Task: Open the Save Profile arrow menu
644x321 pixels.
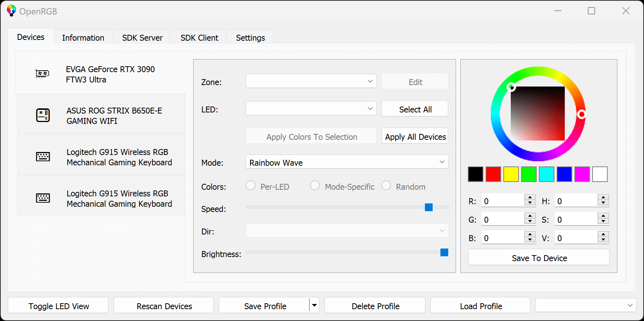Action: coord(314,305)
